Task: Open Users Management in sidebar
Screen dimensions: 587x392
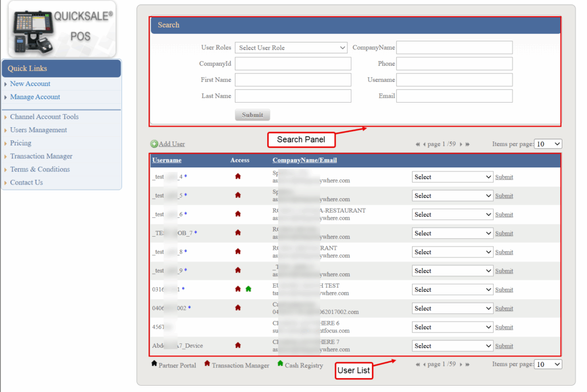Action: [38, 130]
